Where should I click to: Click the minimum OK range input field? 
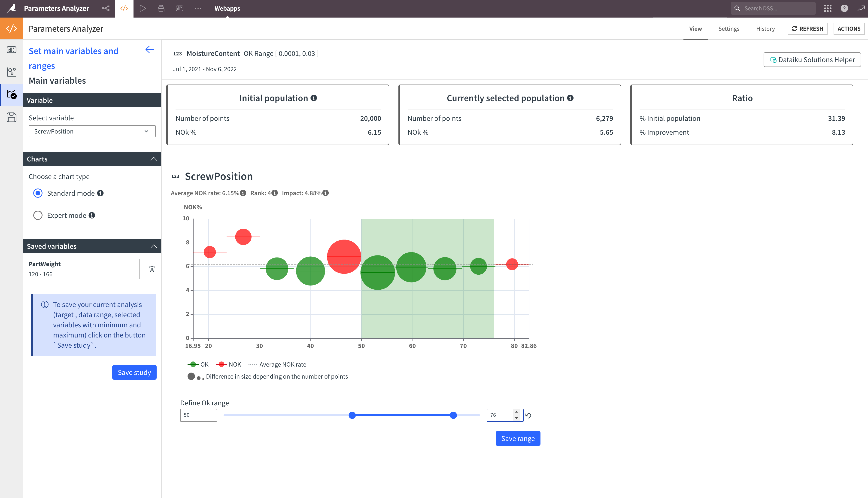coord(198,415)
